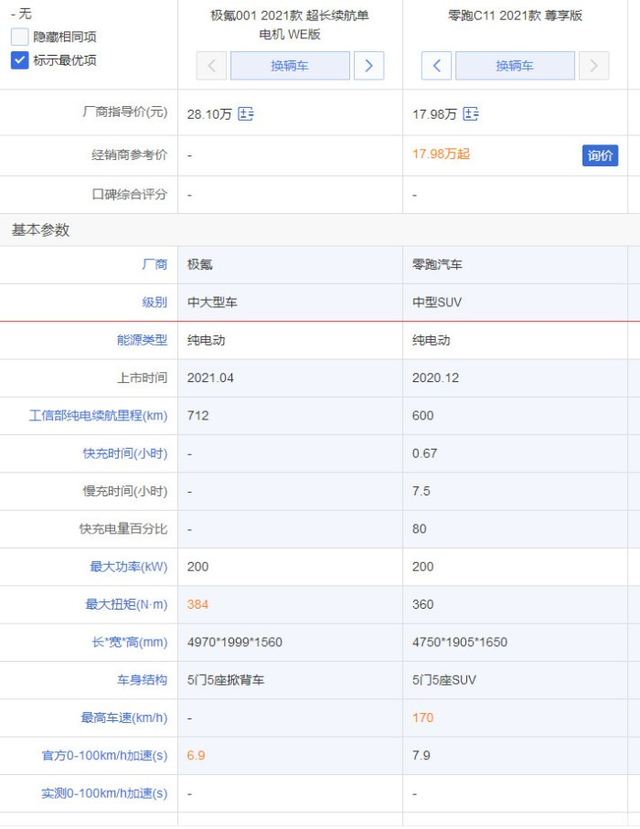The image size is (640, 829).
Task: Select 零跑C11 2021款 尊享版 title
Action: coord(515,16)
